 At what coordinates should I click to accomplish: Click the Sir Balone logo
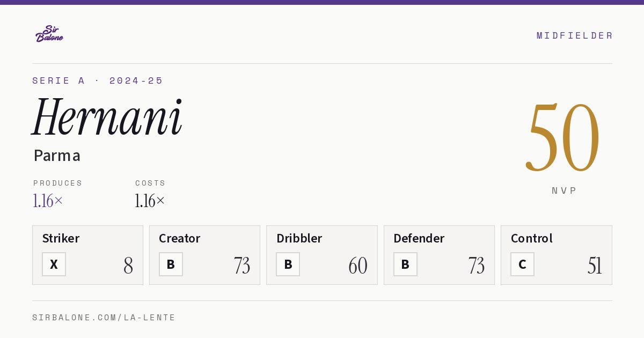tap(49, 34)
